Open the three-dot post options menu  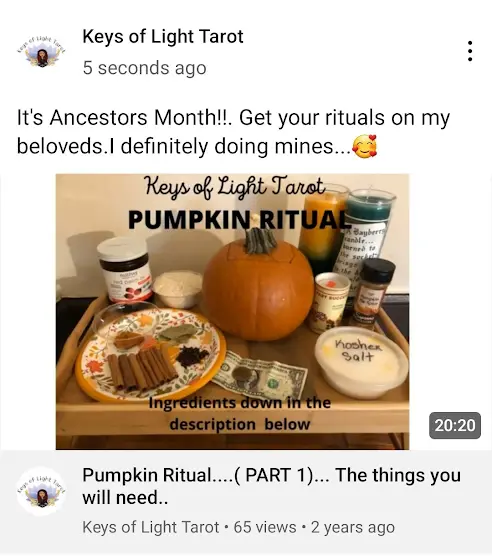[x=470, y=51]
